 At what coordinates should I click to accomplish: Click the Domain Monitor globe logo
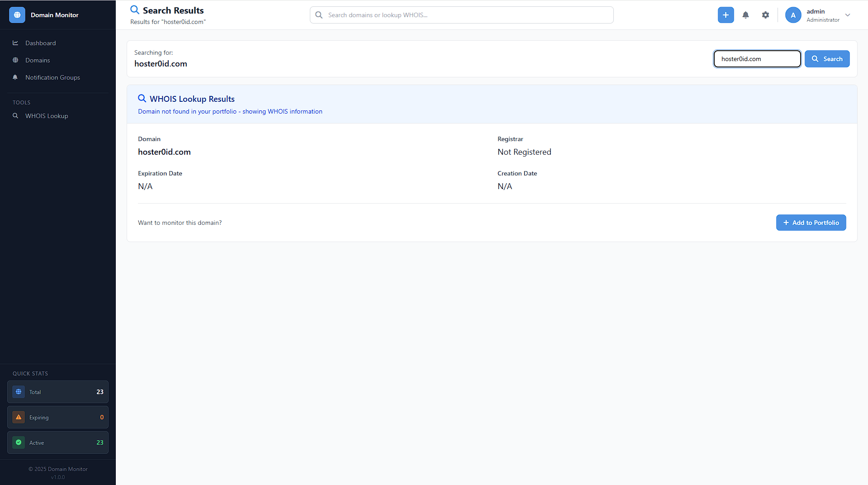pos(17,15)
